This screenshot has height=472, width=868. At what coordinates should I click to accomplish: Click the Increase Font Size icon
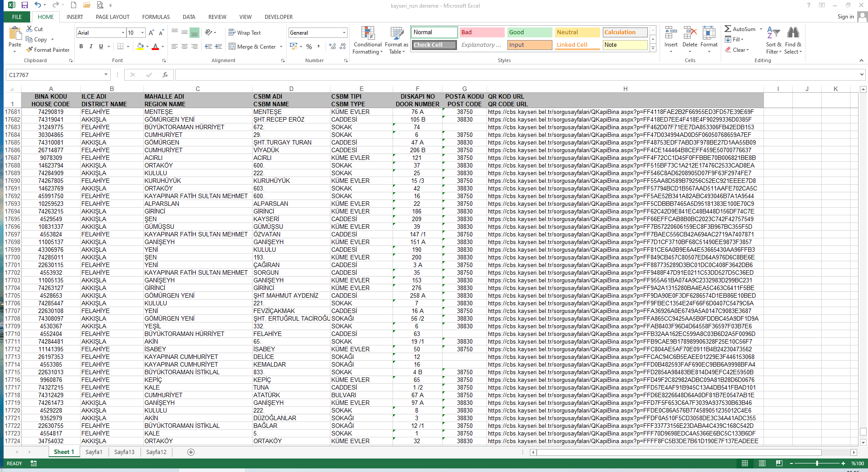tap(151, 33)
